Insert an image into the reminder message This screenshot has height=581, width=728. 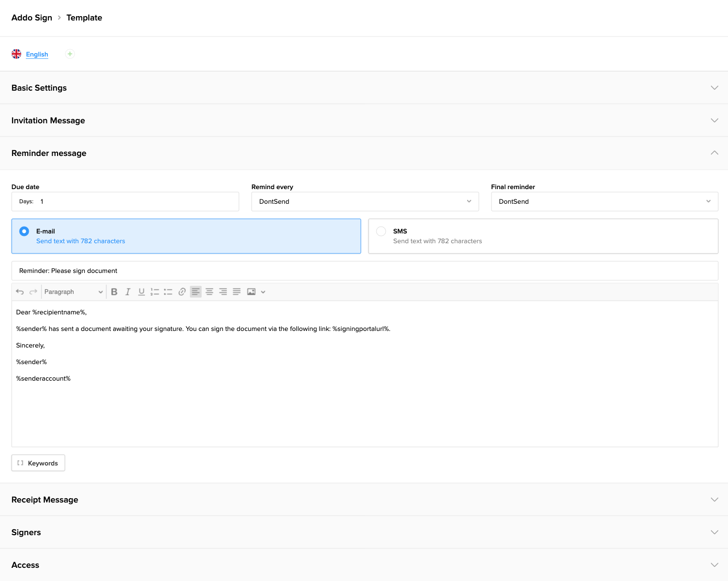251,291
